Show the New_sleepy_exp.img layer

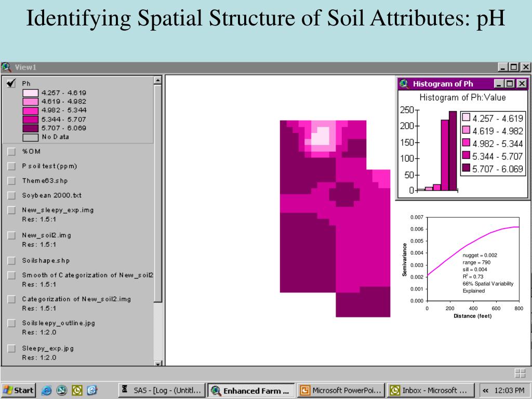point(11,210)
